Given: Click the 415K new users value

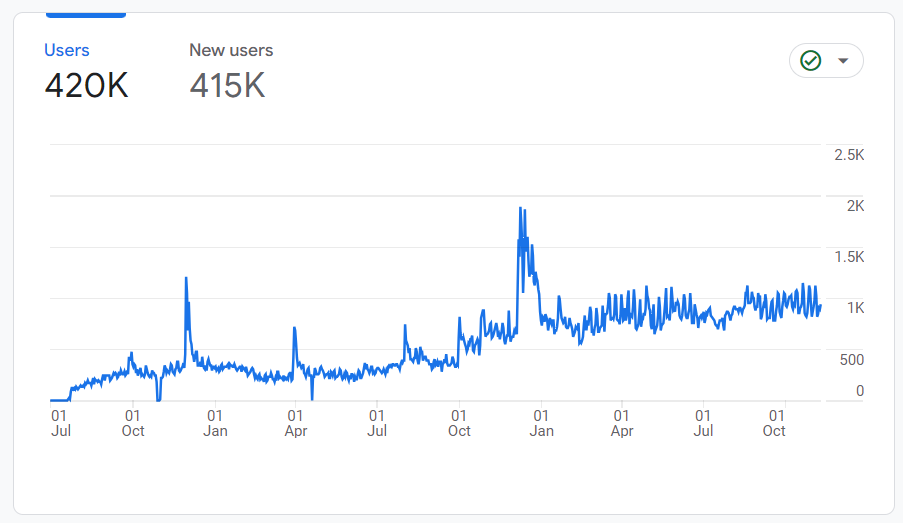Looking at the screenshot, I should [x=227, y=86].
